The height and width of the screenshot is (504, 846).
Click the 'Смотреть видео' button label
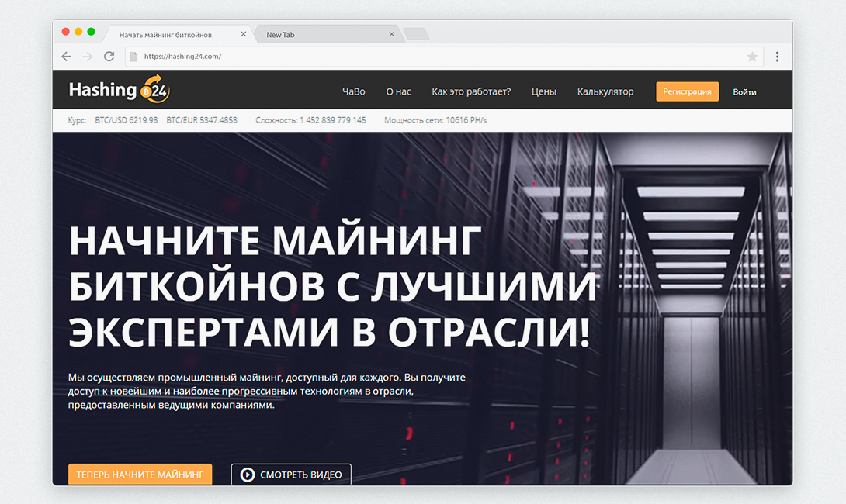[301, 475]
